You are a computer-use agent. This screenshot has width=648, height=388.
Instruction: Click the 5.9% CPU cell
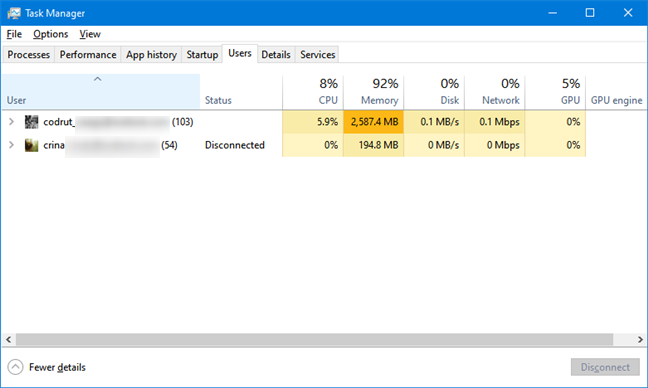(313, 122)
